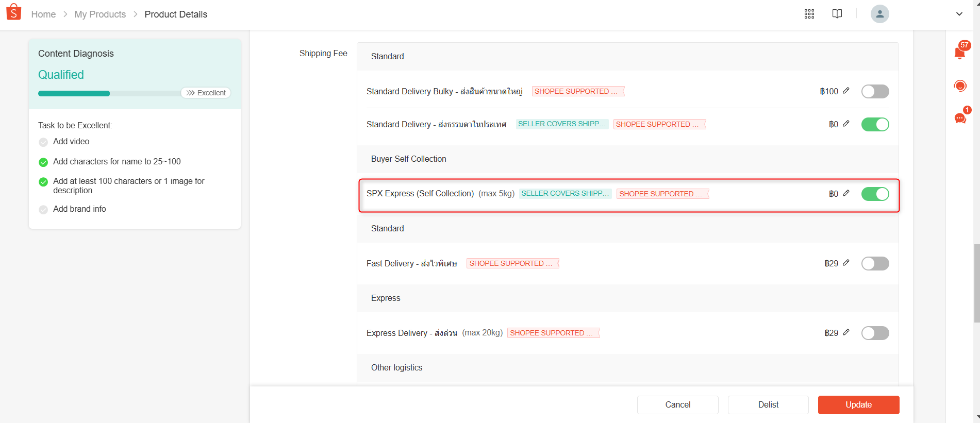Expand the account dropdown chevron

tap(959, 14)
